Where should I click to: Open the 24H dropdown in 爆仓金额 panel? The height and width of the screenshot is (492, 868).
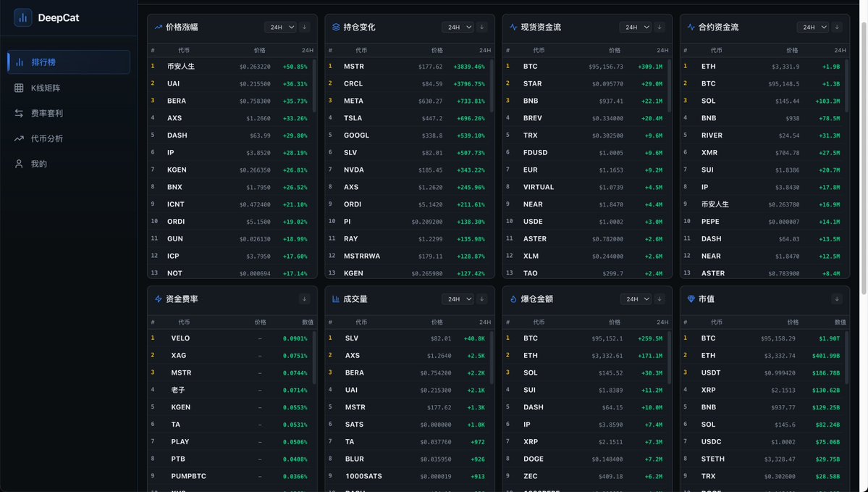tap(636, 299)
